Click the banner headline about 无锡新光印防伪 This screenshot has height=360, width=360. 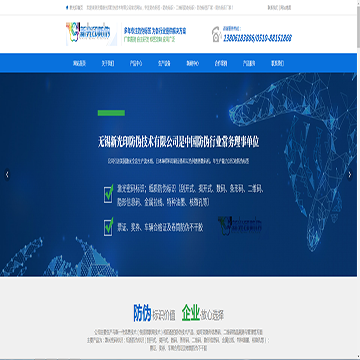point(179,142)
